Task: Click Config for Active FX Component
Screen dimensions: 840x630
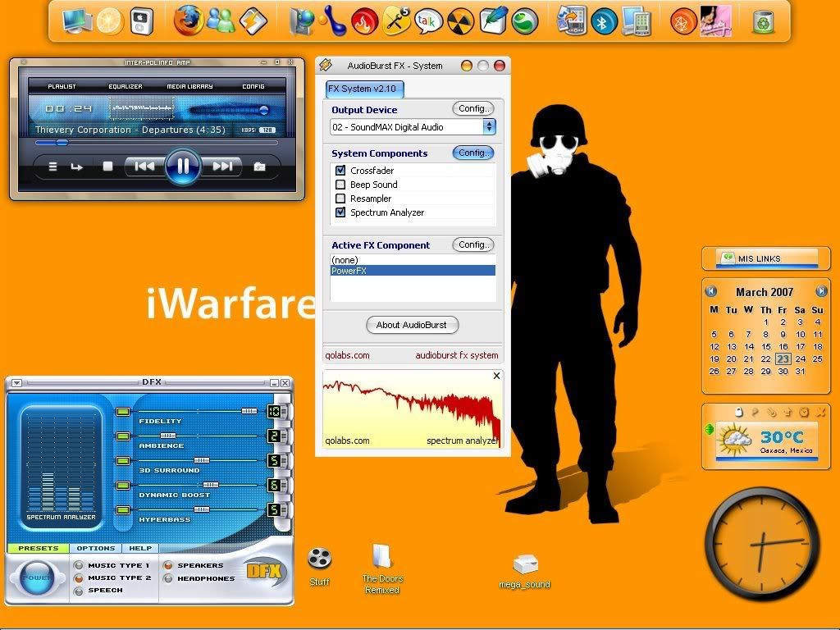Action: pos(473,244)
